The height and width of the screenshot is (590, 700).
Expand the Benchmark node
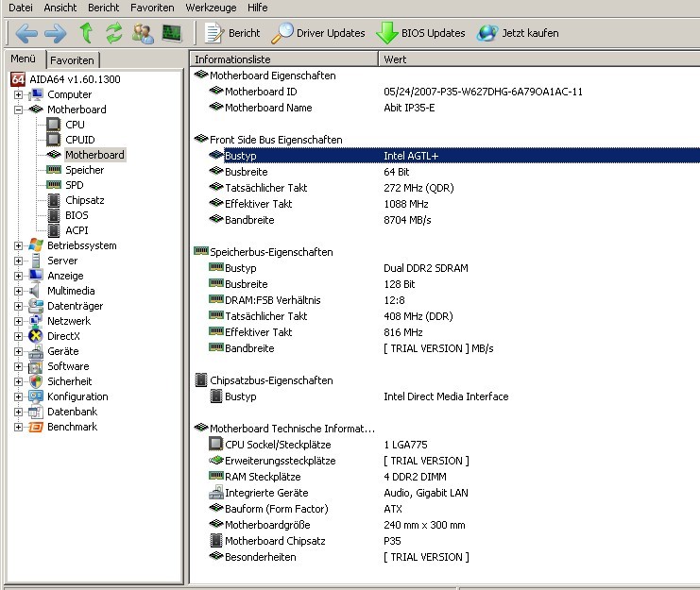18,428
